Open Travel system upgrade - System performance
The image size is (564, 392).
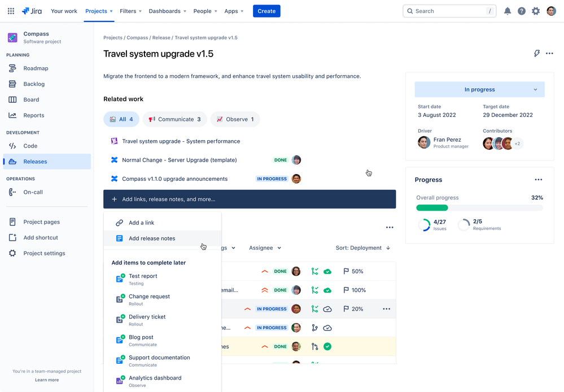pos(181,141)
